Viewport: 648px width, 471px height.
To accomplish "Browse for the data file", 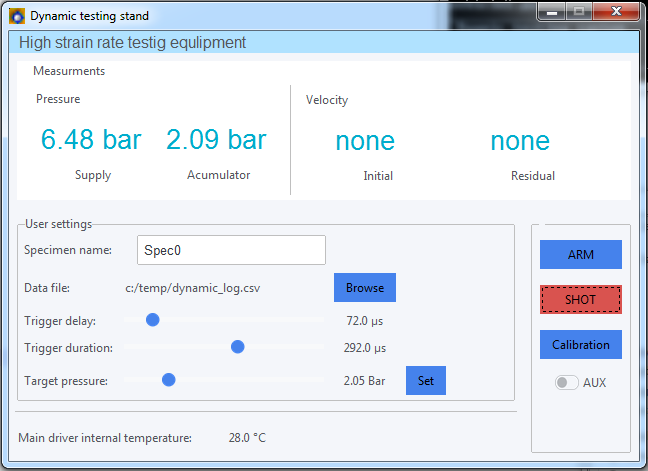I will pyautogui.click(x=364, y=288).
